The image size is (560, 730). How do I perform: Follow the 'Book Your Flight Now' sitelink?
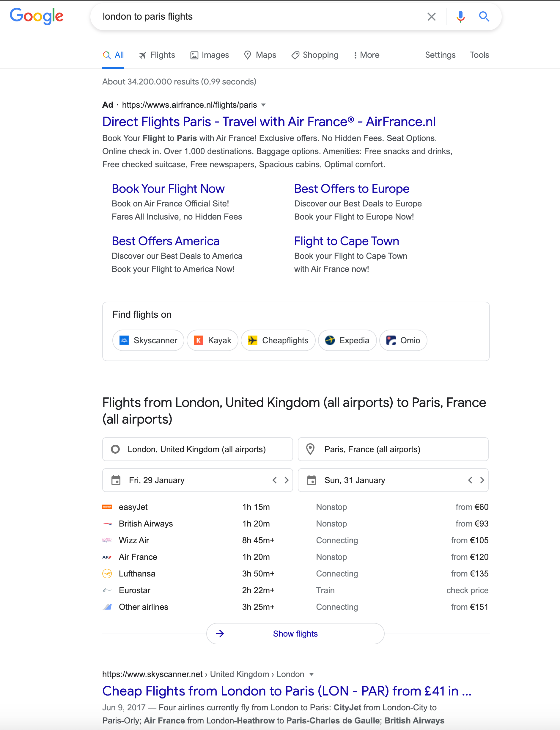tap(168, 189)
